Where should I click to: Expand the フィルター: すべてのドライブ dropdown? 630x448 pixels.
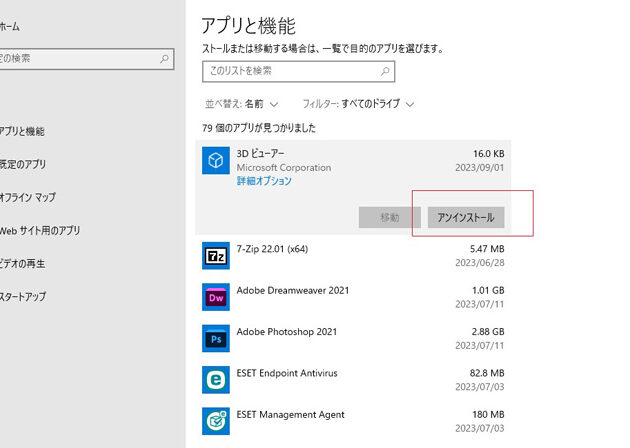click(x=358, y=103)
